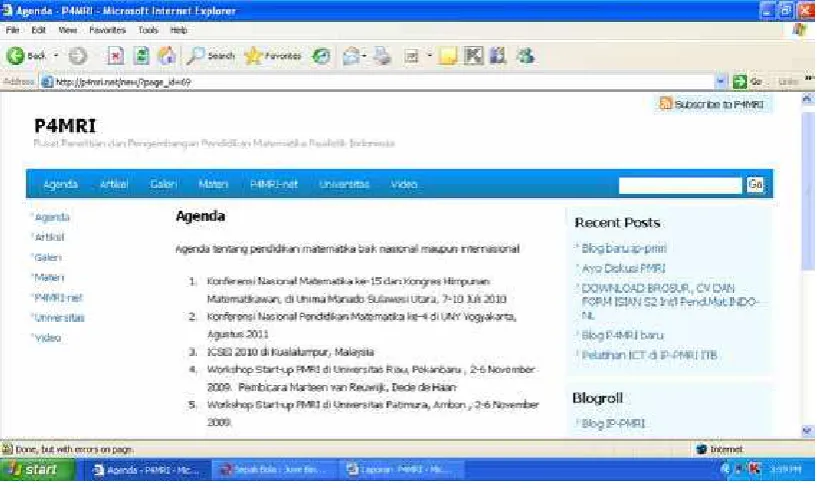The width and height of the screenshot is (817, 488).
Task: Open Universitas link in left sidebar
Action: 59,318
